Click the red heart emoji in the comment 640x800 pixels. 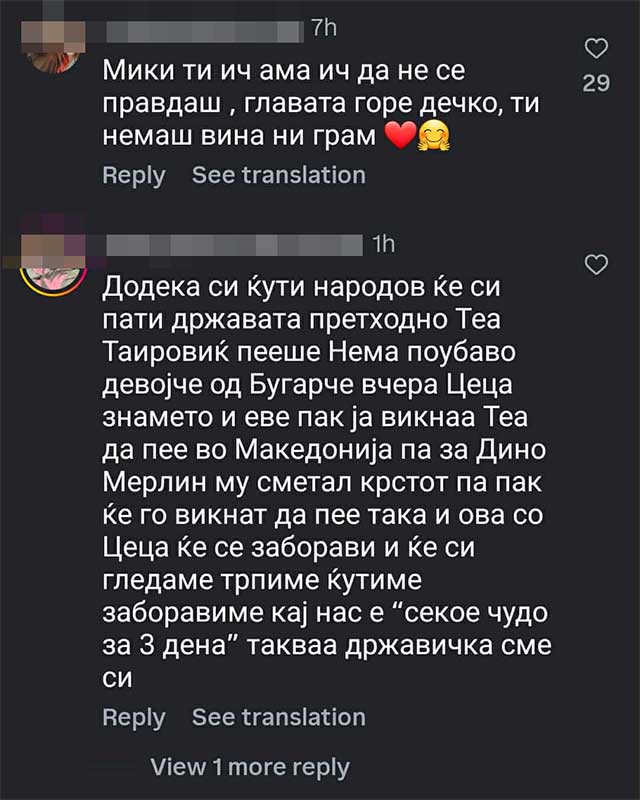pyautogui.click(x=399, y=137)
